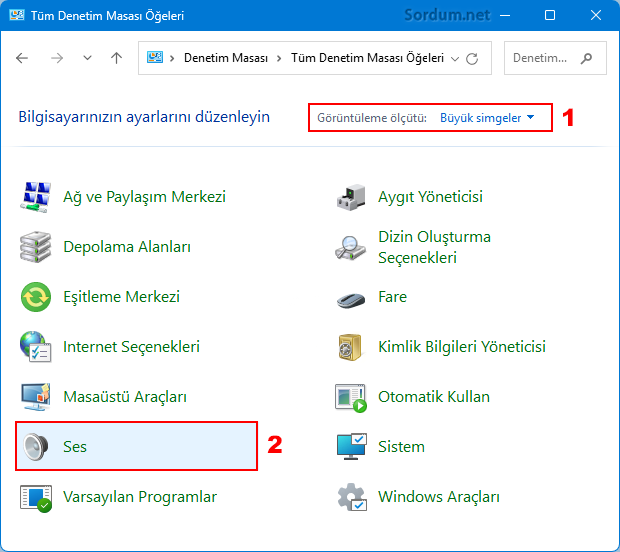Open the Otomatik Kullan icon
The image size is (620, 552).
coord(352,397)
